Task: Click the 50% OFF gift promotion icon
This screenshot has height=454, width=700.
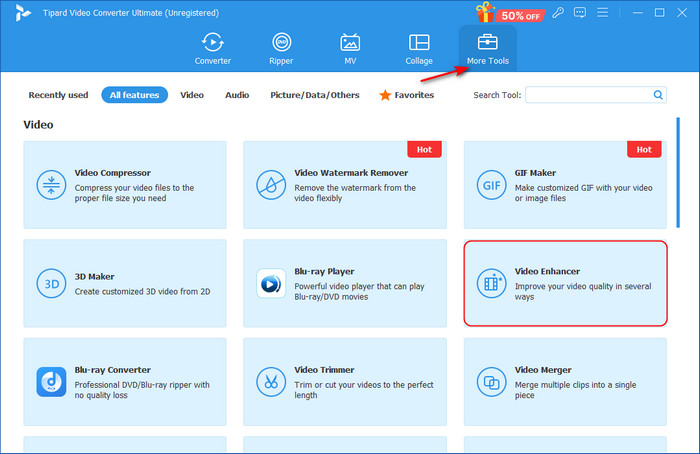Action: coord(510,13)
